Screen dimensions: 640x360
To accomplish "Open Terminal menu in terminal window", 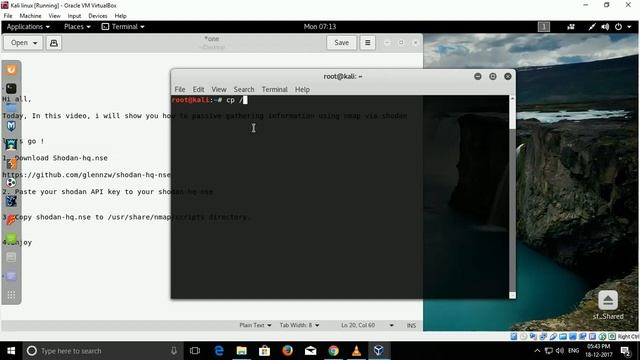I will (274, 89).
